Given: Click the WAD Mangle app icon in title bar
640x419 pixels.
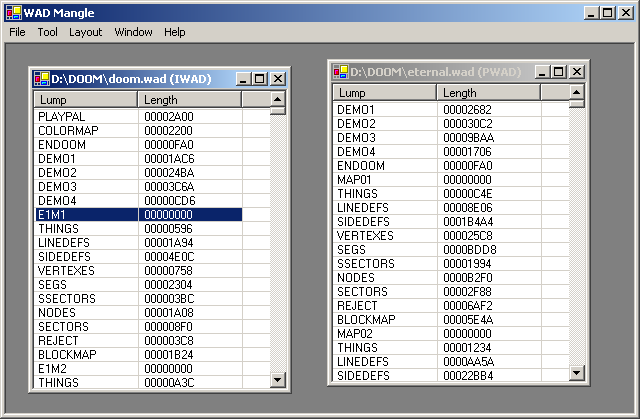Looking at the screenshot, I should 13,13.
